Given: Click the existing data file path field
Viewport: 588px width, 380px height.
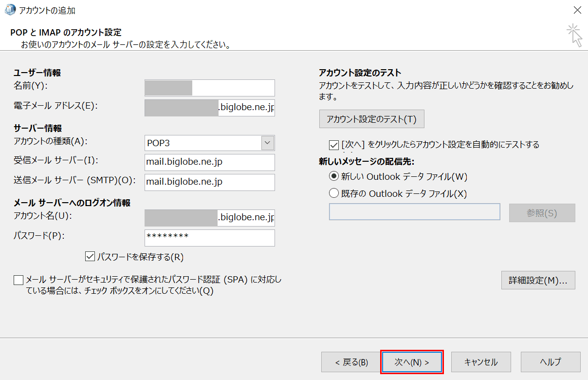Looking at the screenshot, I should pyautogui.click(x=415, y=212).
